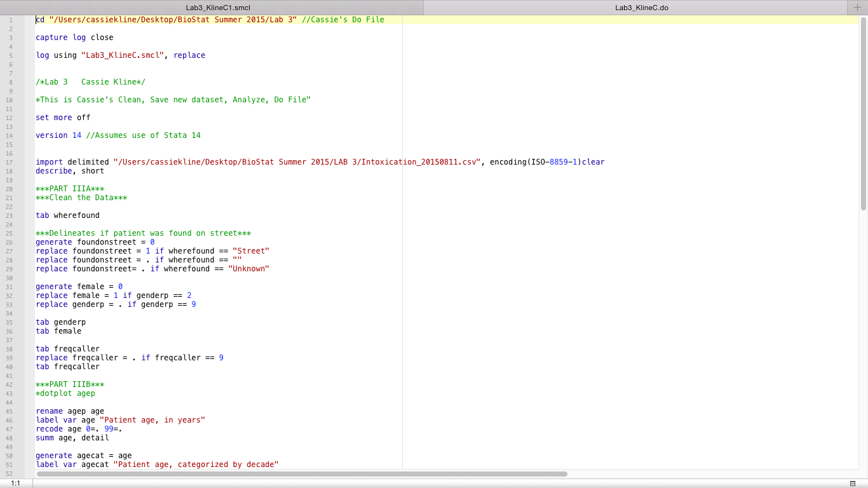Click the 'Delineates if patient was found' comment

(143, 233)
